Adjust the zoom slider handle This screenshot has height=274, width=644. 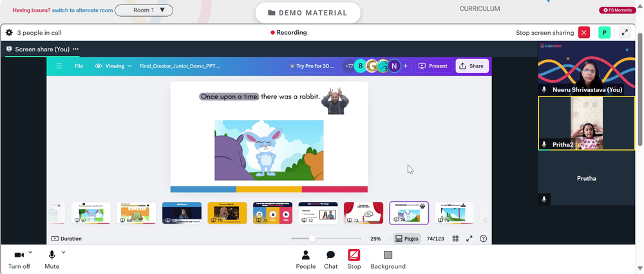pos(312,239)
